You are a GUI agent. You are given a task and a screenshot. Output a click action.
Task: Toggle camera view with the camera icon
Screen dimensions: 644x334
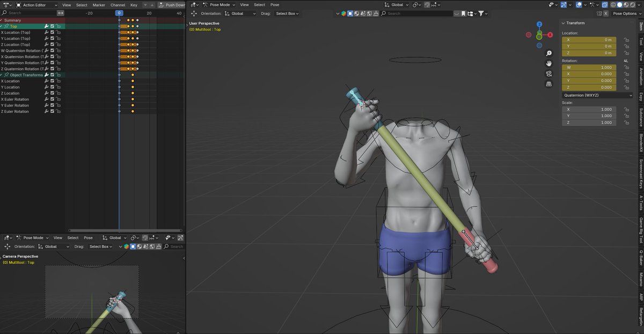(549, 74)
